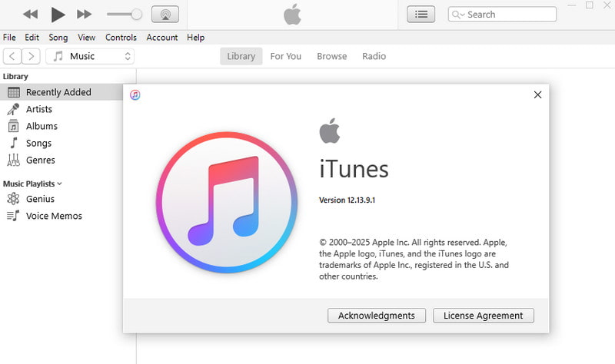Click the copyright 2000–2025 Apple Inc. text
The width and height of the screenshot is (615, 364).
coord(414,259)
